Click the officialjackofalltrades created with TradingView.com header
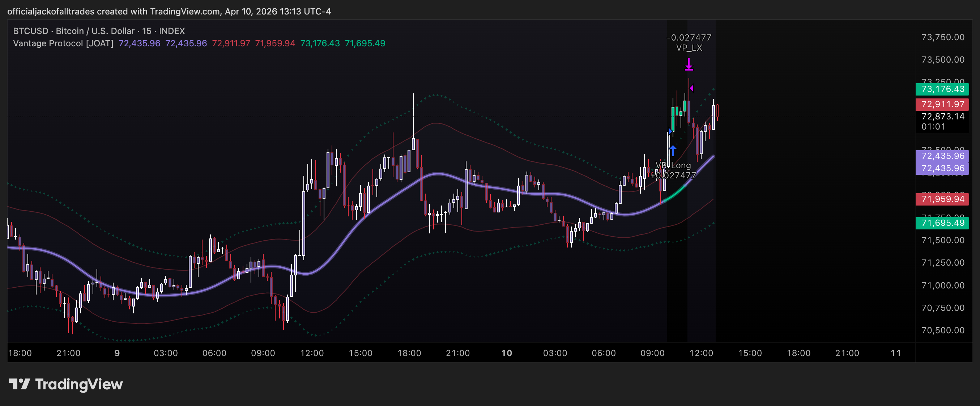Image resolution: width=980 pixels, height=406 pixels. [169, 12]
